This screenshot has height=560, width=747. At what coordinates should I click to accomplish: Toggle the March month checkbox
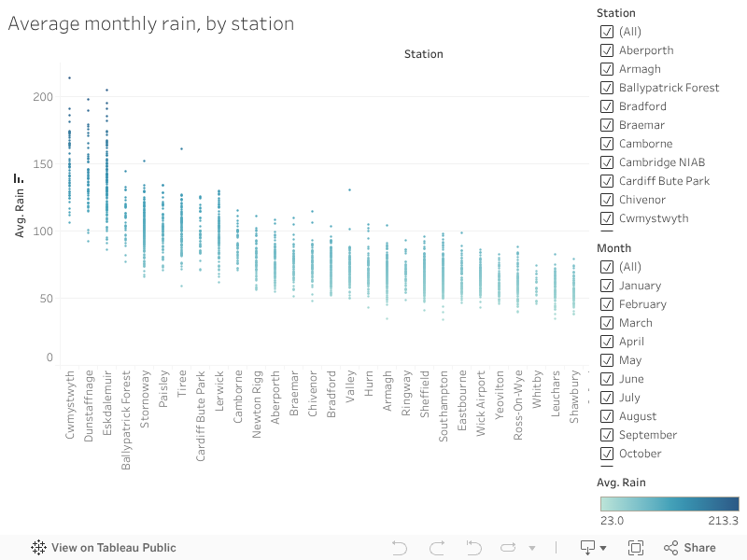click(x=606, y=323)
